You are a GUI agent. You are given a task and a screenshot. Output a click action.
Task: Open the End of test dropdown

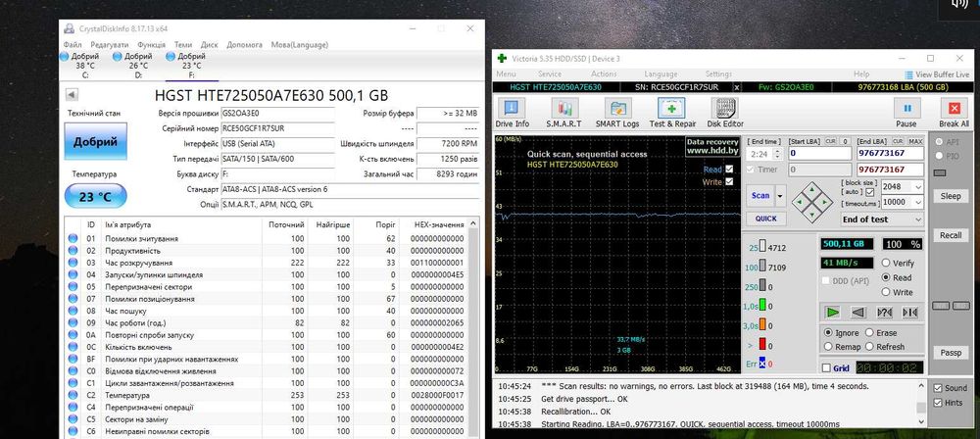coord(917,219)
